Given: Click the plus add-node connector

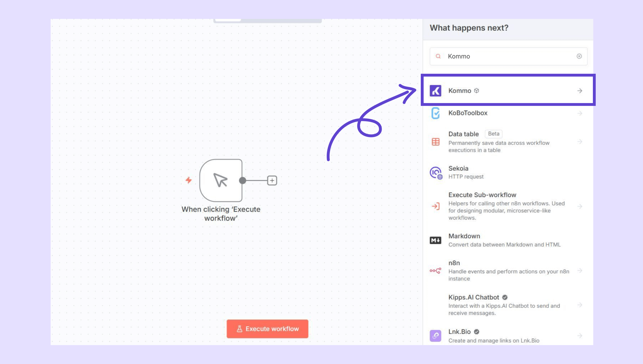Looking at the screenshot, I should point(272,181).
